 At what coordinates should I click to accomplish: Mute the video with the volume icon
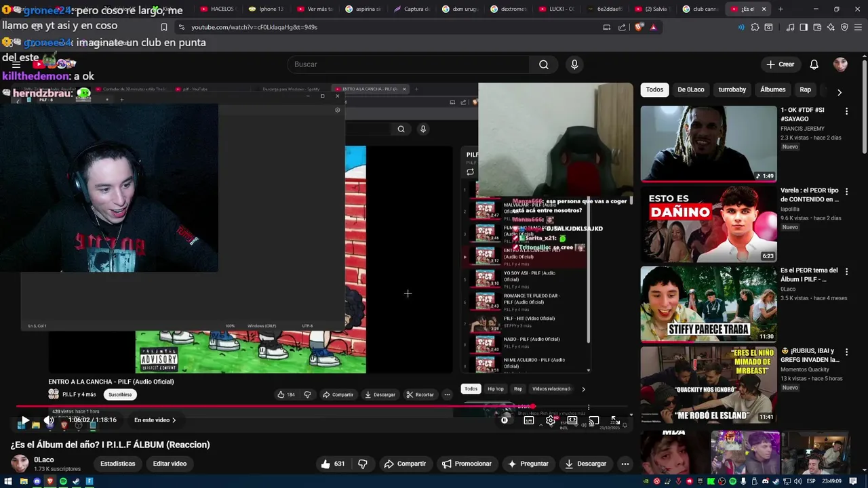(x=49, y=420)
